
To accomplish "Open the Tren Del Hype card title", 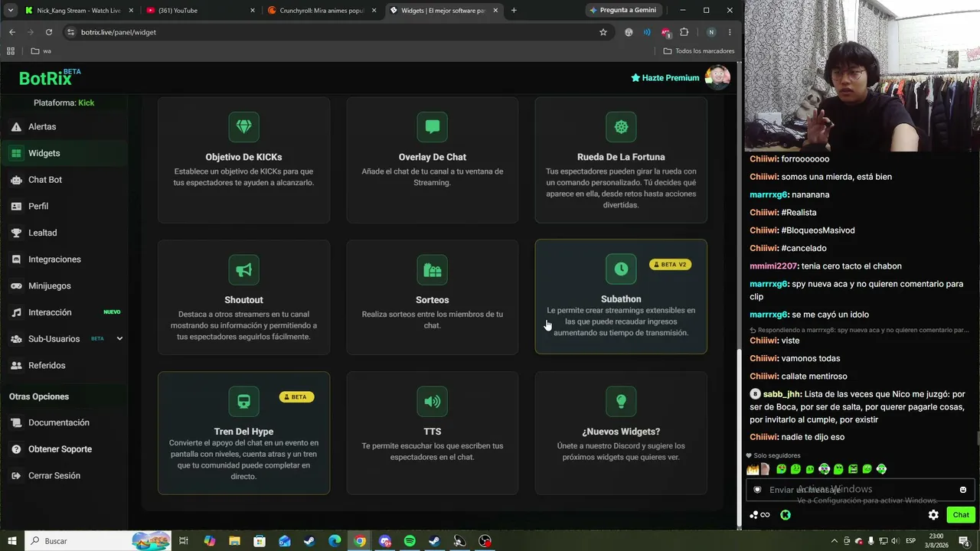I will tap(243, 432).
